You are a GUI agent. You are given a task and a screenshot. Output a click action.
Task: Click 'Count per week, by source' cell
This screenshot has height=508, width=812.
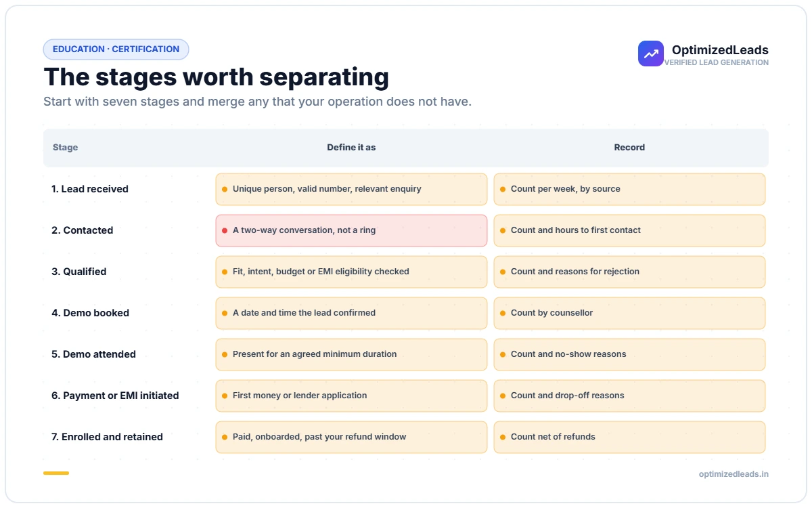tap(629, 189)
